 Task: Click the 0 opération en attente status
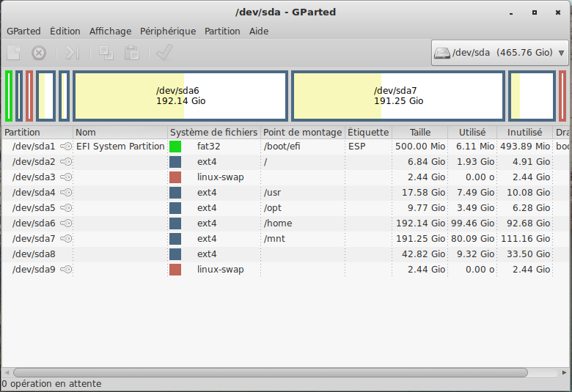coord(51,384)
